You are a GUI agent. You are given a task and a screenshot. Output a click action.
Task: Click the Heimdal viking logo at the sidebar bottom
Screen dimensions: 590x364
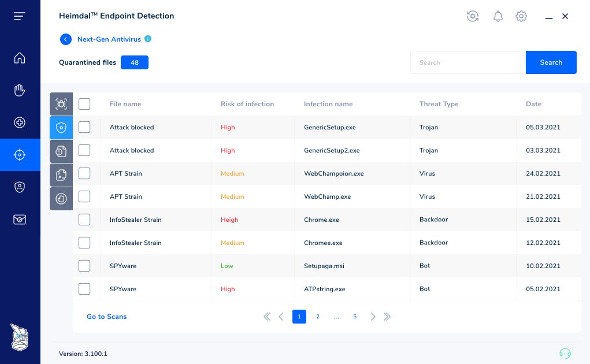(19, 337)
